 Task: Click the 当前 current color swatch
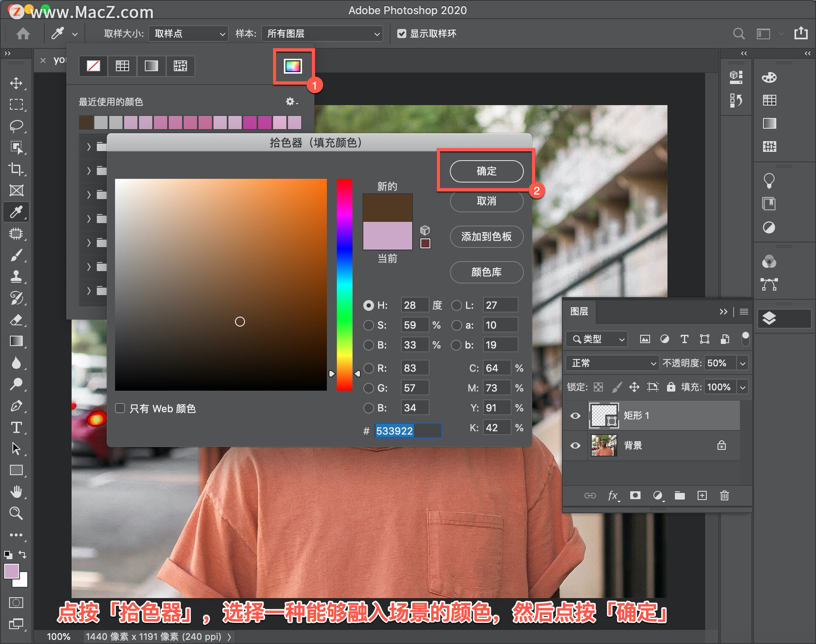[388, 235]
